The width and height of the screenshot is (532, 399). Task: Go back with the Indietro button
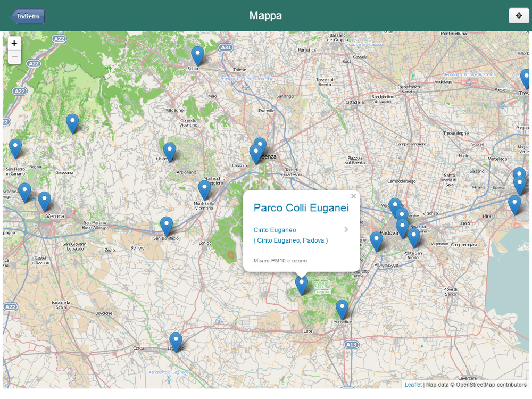(28, 16)
